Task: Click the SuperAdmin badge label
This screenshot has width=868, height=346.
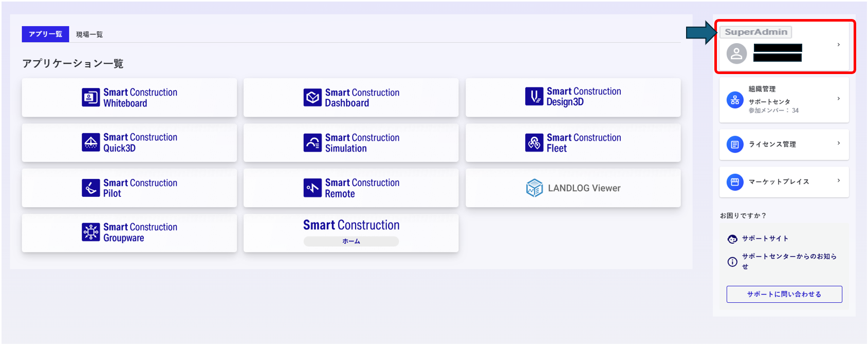Action: [756, 32]
